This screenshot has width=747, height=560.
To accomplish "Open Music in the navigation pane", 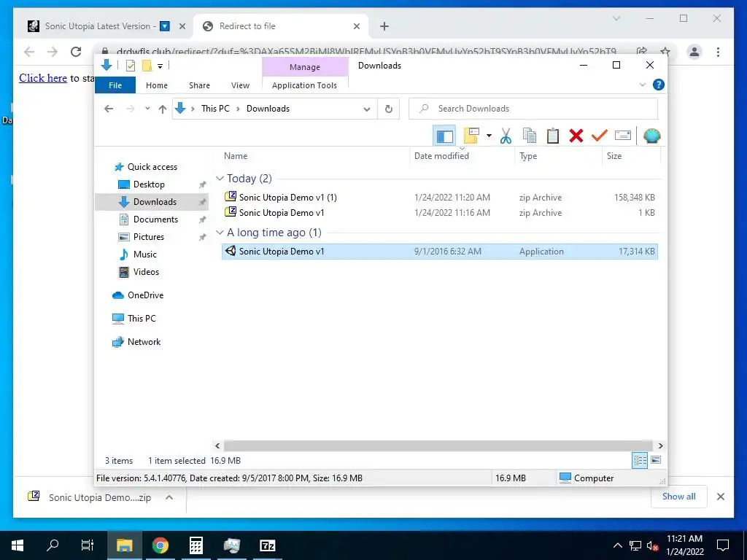I will click(x=144, y=254).
